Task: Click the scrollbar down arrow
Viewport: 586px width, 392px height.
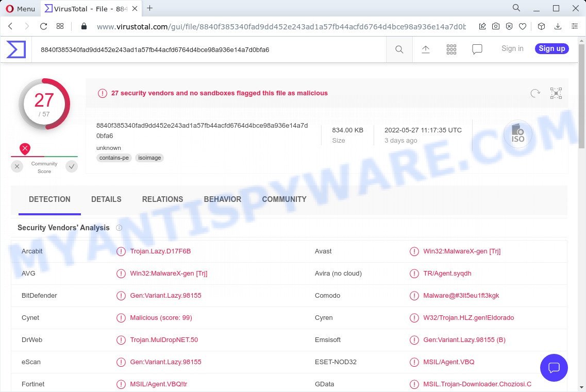Action: [x=581, y=387]
